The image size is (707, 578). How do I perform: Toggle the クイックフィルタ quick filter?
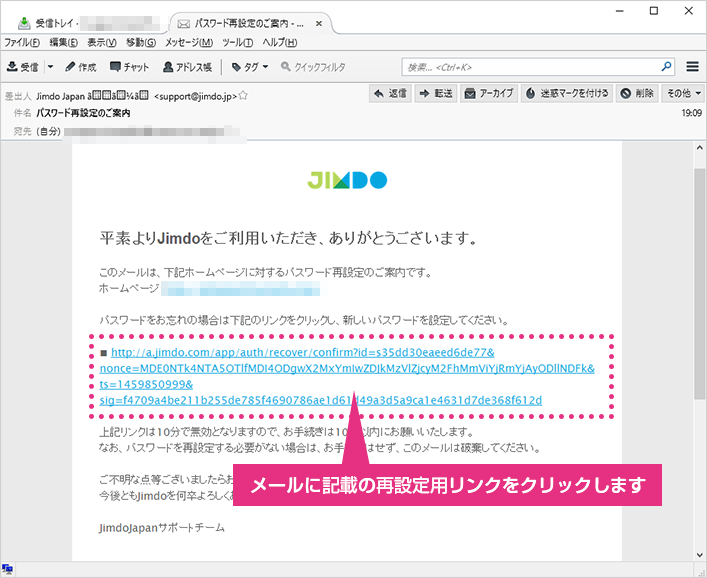(313, 67)
